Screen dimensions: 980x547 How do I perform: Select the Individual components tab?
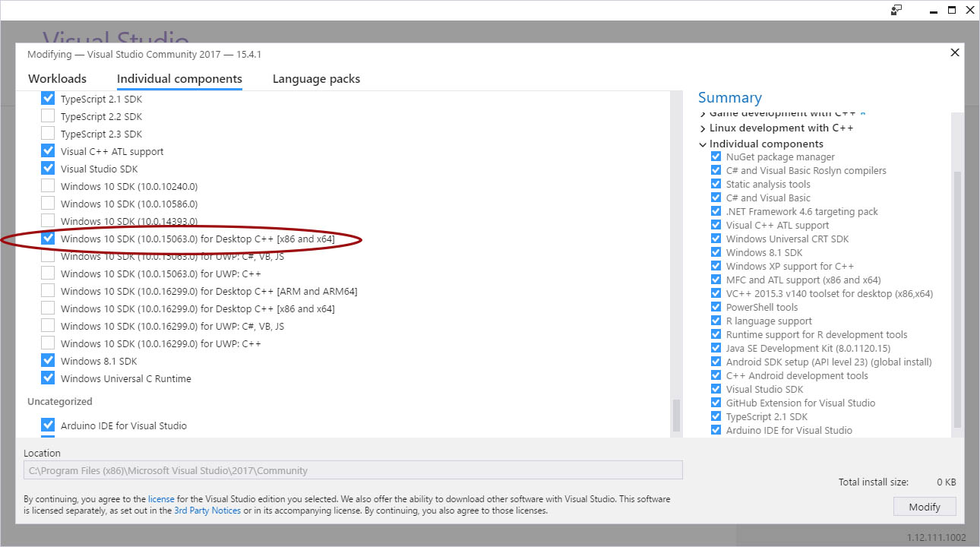coord(179,79)
